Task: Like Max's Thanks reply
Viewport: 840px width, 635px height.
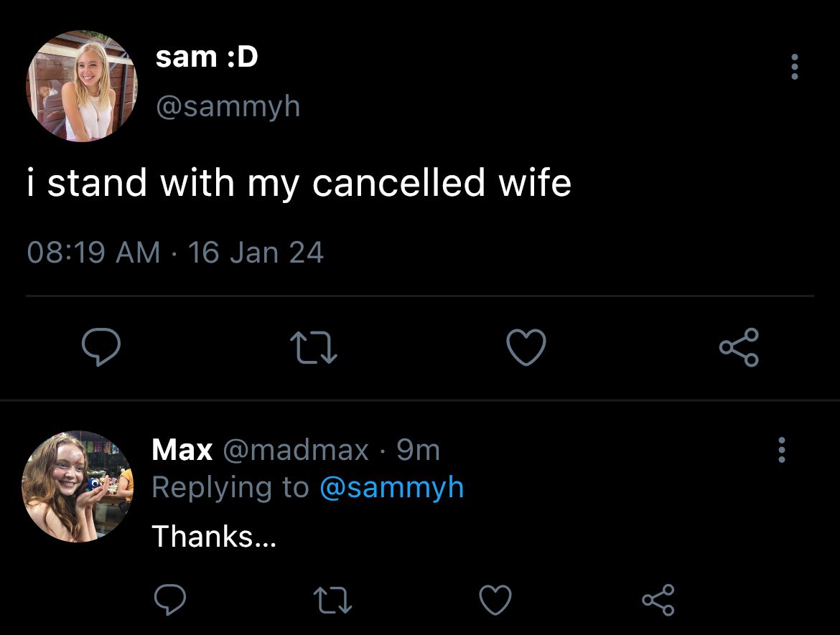Action: click(495, 600)
